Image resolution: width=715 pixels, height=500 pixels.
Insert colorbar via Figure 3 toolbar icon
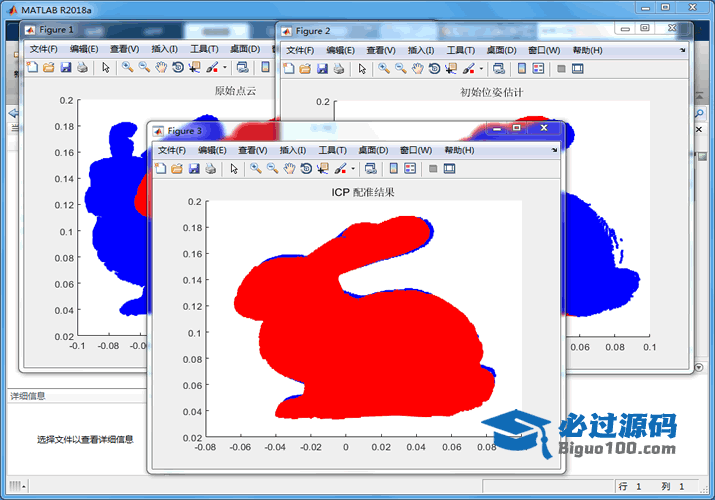[x=394, y=169]
